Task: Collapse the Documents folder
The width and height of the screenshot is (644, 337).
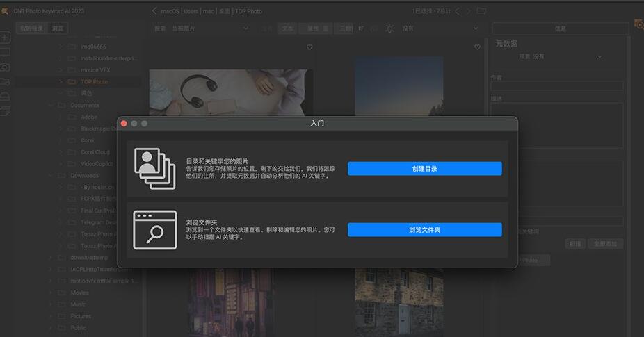Action: coord(51,106)
